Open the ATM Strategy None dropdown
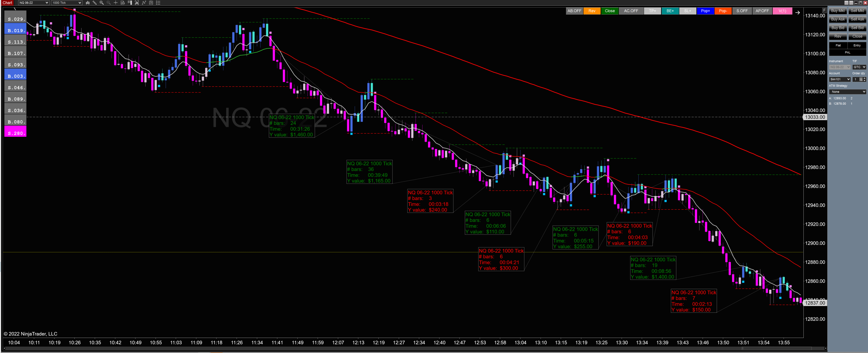This screenshot has width=868, height=353. (x=847, y=92)
